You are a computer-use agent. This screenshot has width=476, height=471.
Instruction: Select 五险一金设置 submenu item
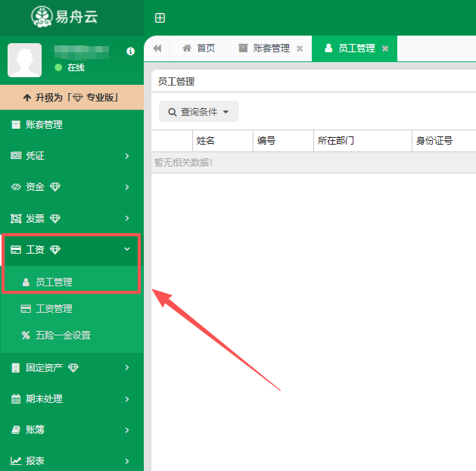point(63,335)
